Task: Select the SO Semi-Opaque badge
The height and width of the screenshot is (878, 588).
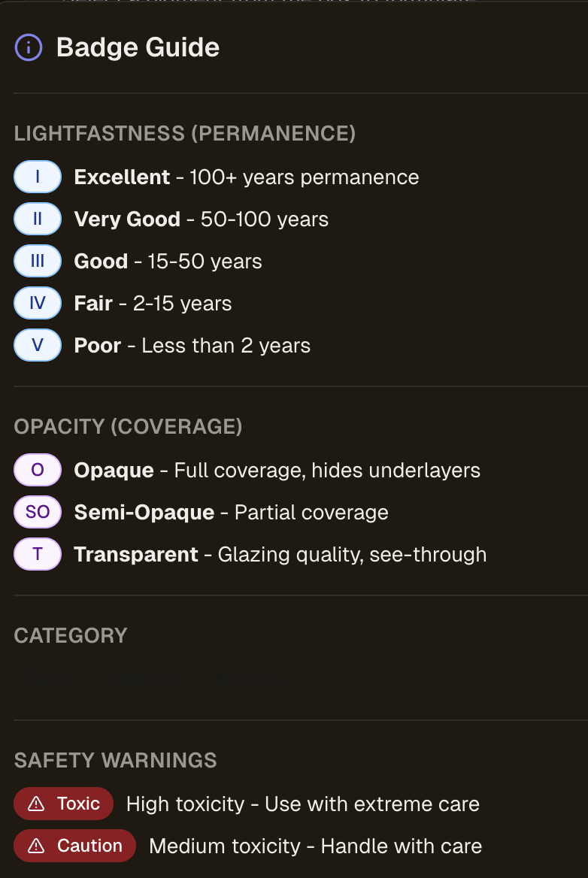Action: (x=38, y=513)
